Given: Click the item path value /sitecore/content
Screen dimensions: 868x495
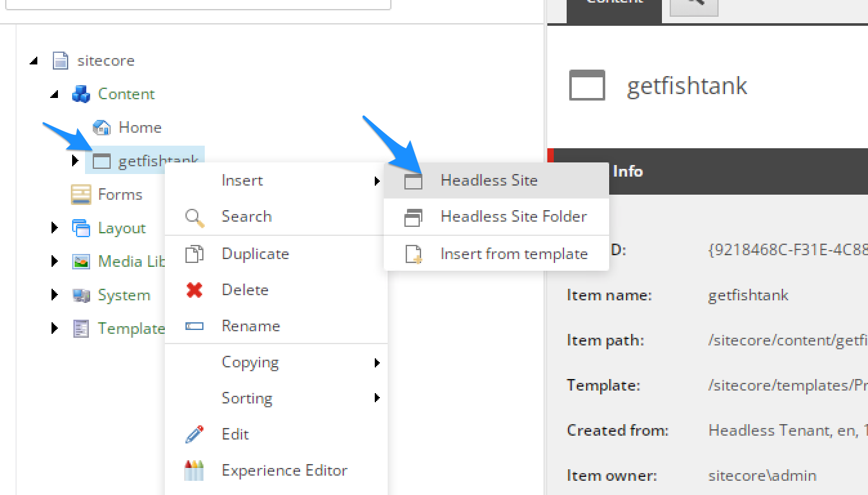Looking at the screenshot, I should [788, 340].
